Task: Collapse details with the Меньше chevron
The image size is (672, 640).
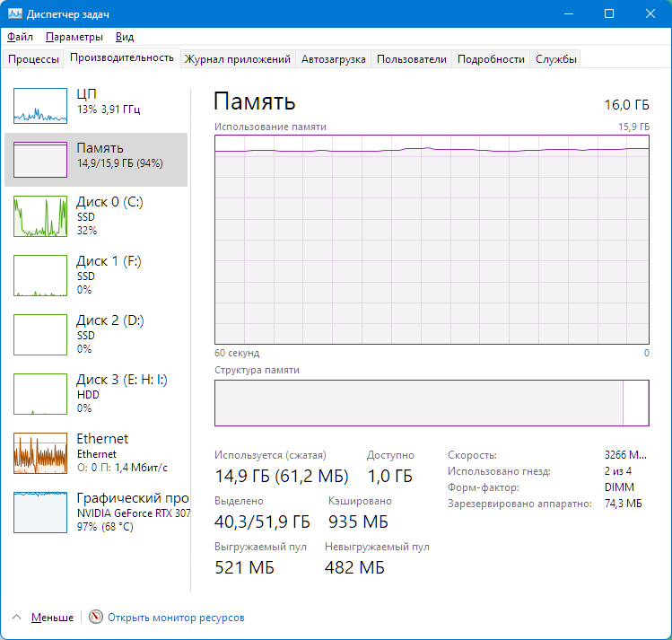Action: click(x=17, y=618)
